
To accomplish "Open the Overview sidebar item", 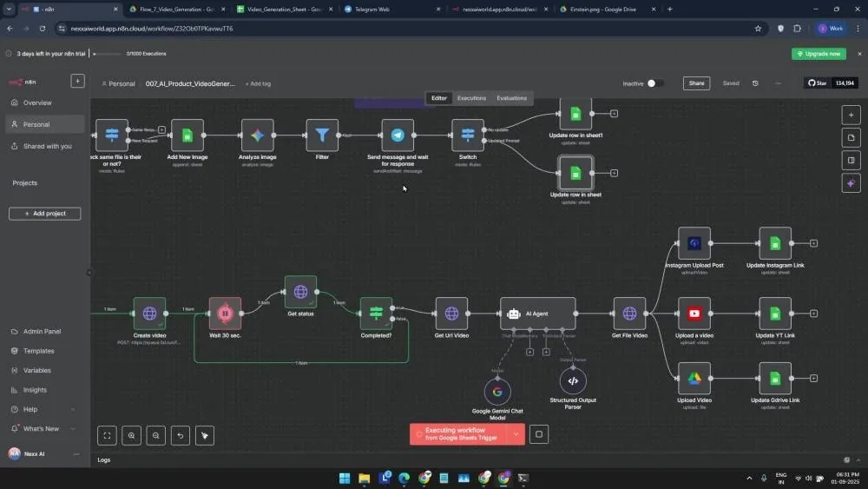I will coord(45,102).
